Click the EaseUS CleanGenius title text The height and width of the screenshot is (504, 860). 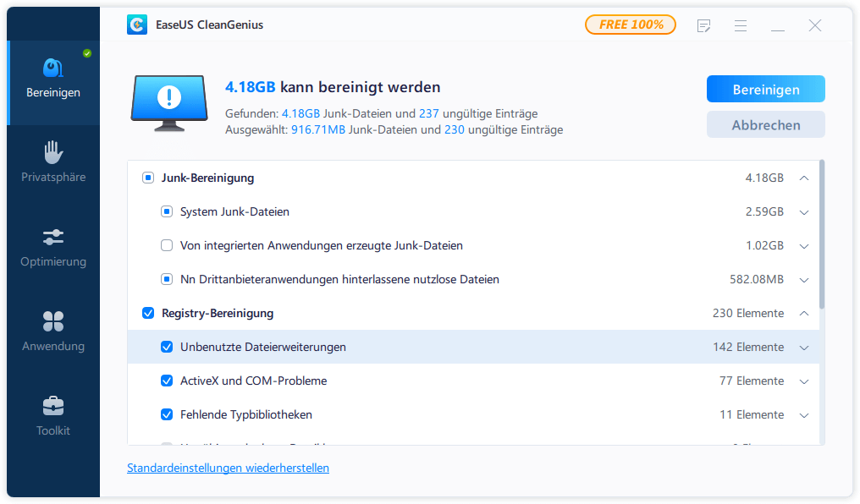click(x=210, y=25)
